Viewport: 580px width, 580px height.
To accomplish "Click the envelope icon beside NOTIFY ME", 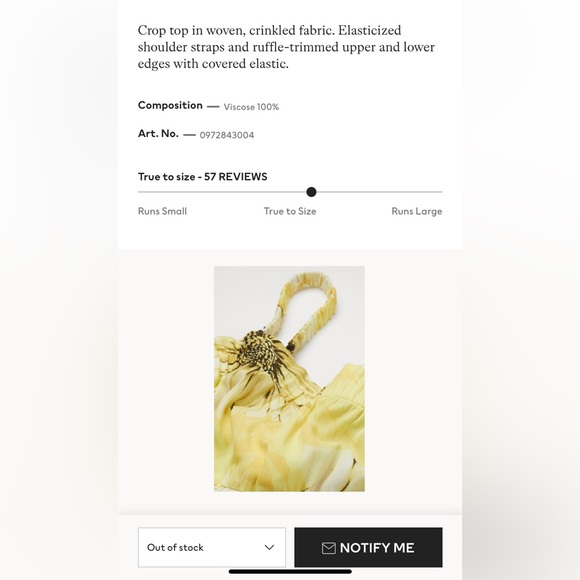I will coord(328,548).
